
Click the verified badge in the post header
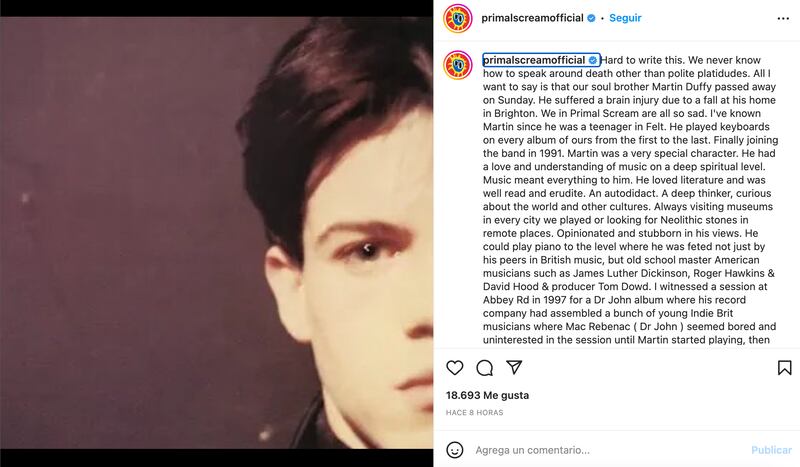pyautogui.click(x=592, y=18)
